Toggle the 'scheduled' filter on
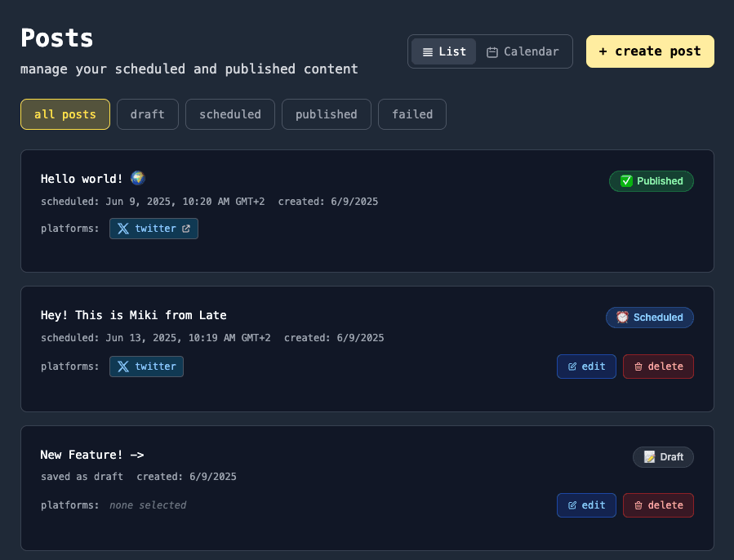This screenshot has height=560, width=734. point(229,114)
